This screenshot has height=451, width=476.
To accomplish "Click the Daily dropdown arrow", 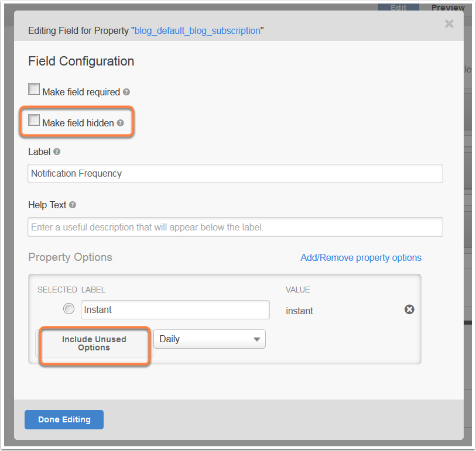I will point(257,339).
